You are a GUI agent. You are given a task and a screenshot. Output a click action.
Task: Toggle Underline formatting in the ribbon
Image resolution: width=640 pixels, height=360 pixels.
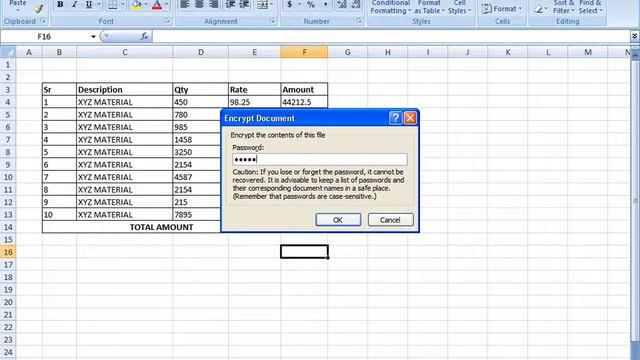coord(89,4)
